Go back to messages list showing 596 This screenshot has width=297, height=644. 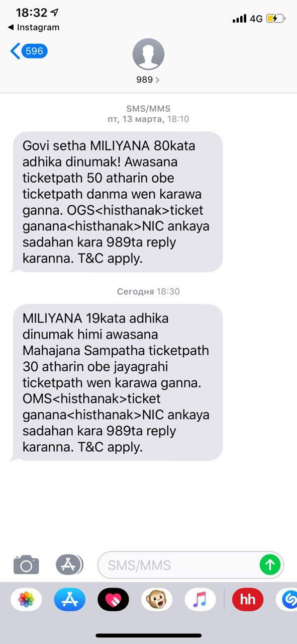tap(29, 51)
